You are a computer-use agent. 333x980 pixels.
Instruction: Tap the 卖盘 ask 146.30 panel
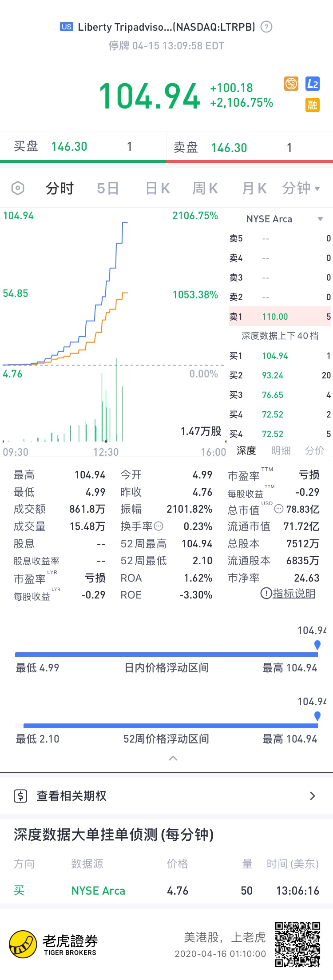click(250, 147)
